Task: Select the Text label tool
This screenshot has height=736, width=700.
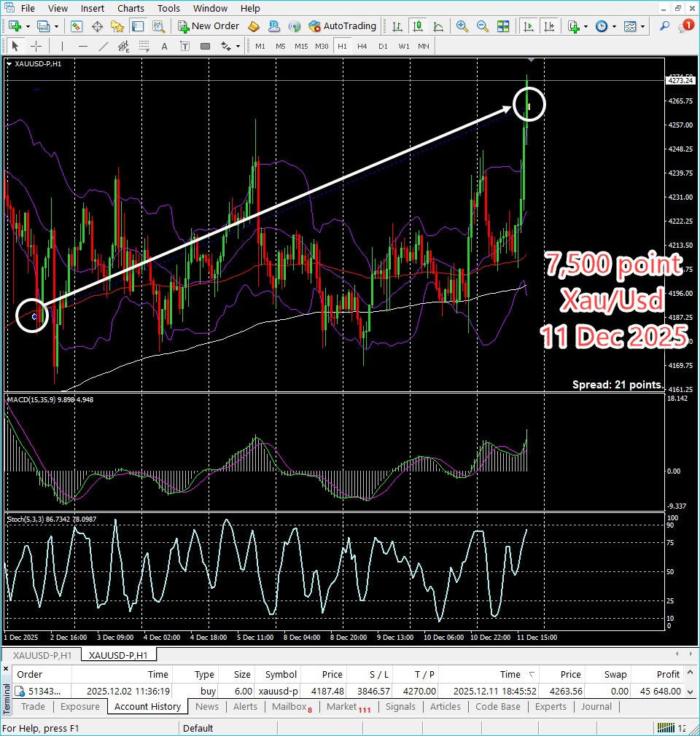Action: (x=164, y=46)
